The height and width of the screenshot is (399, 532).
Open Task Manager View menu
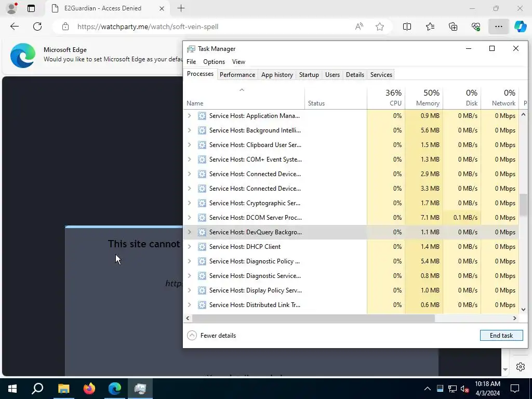[238, 62]
